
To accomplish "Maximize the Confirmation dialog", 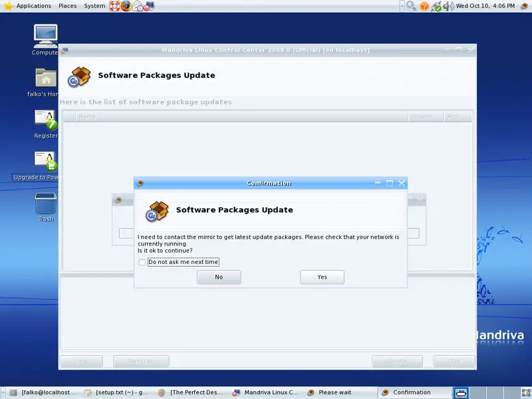I will [x=390, y=184].
